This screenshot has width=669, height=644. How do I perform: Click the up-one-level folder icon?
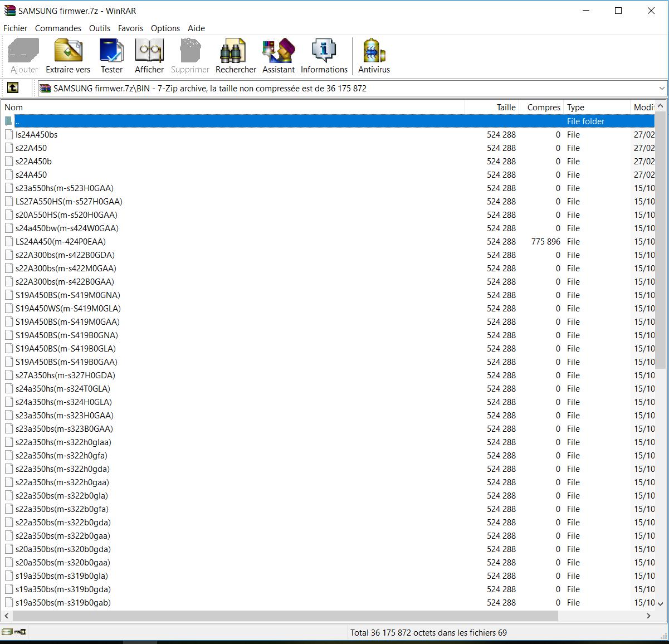click(x=12, y=87)
